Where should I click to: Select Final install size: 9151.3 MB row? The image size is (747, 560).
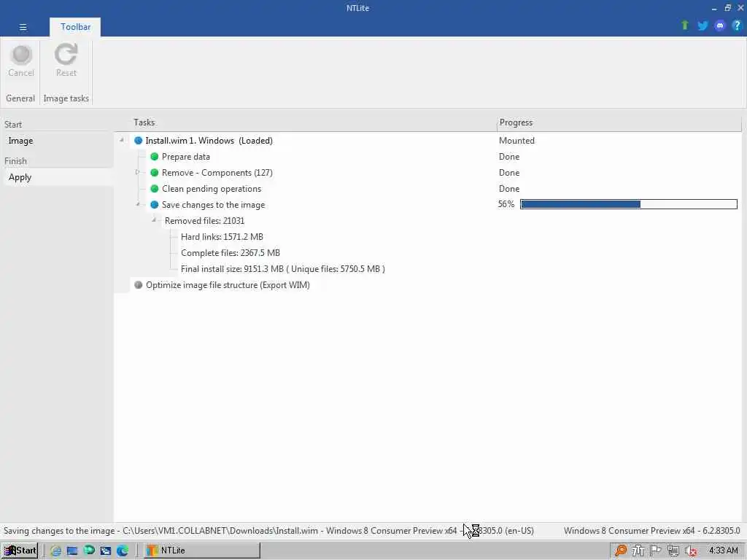(x=282, y=269)
